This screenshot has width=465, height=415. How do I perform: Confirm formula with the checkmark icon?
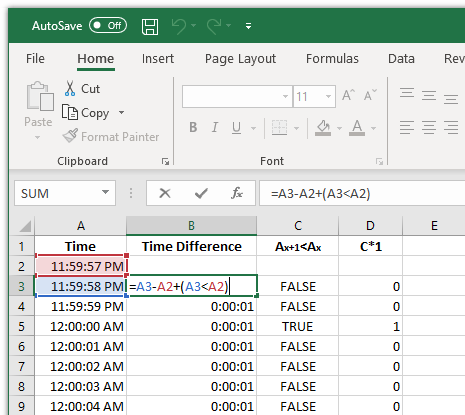pyautogui.click(x=201, y=193)
